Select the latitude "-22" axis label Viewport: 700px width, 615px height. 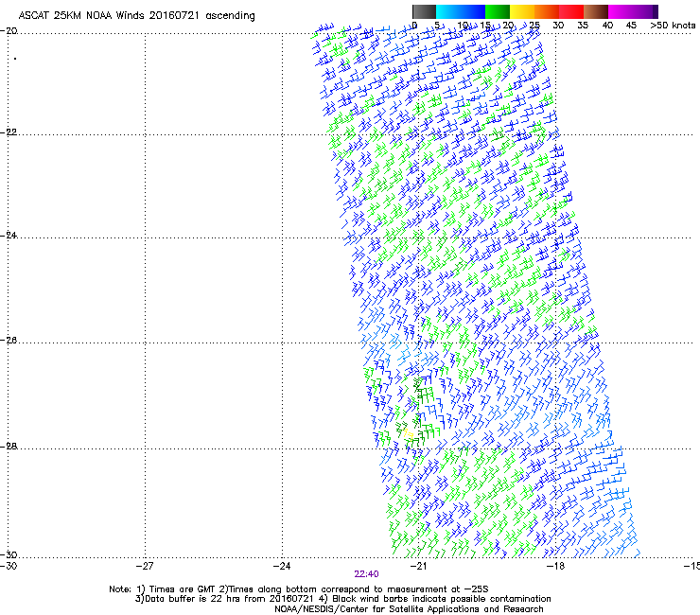9,132
